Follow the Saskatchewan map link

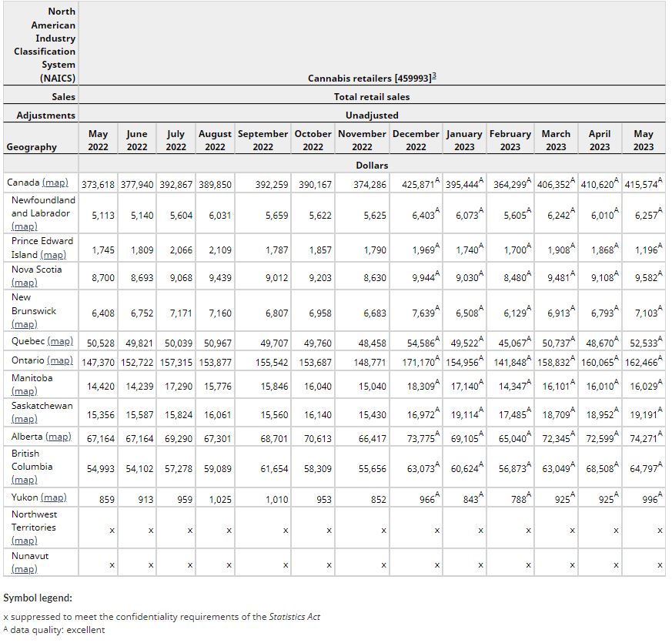coord(25,419)
